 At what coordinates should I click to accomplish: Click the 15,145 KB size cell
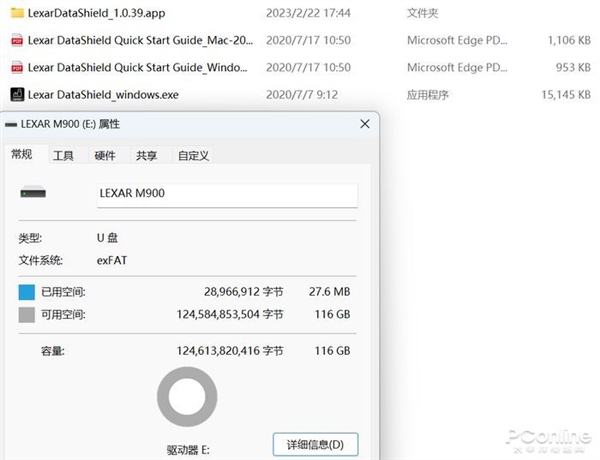click(566, 95)
